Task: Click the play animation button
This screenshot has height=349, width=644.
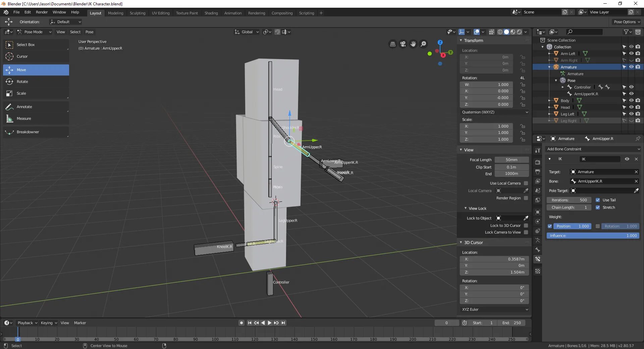Action: click(x=269, y=323)
